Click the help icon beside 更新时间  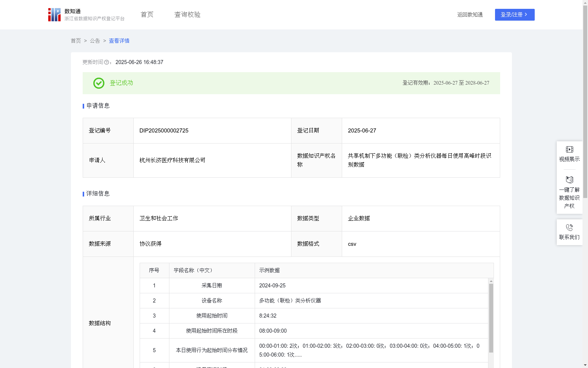[107, 63]
